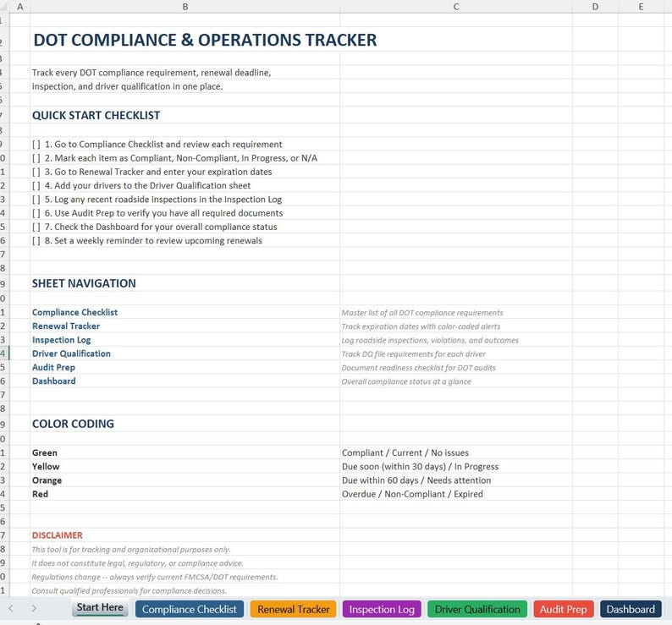672x625 pixels.
Task: Switch to the Start Here sheet tab
Action: pyautogui.click(x=100, y=608)
